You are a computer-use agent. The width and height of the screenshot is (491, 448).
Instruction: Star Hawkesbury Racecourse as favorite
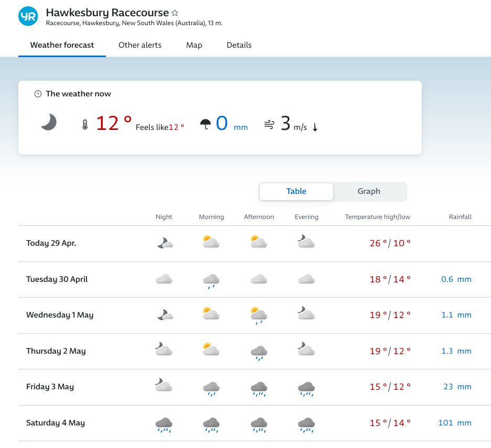[174, 13]
